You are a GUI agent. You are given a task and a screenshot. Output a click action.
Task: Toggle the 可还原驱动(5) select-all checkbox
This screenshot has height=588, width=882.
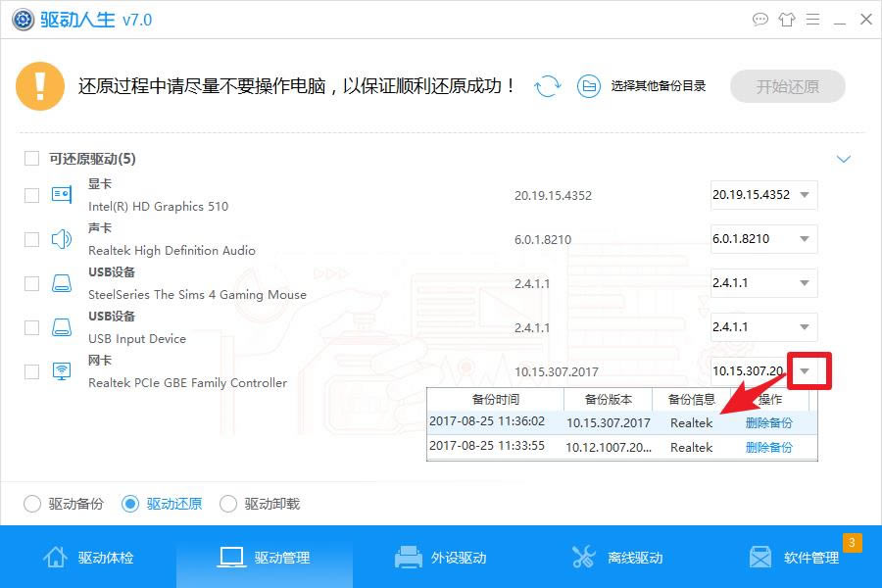(x=31, y=159)
